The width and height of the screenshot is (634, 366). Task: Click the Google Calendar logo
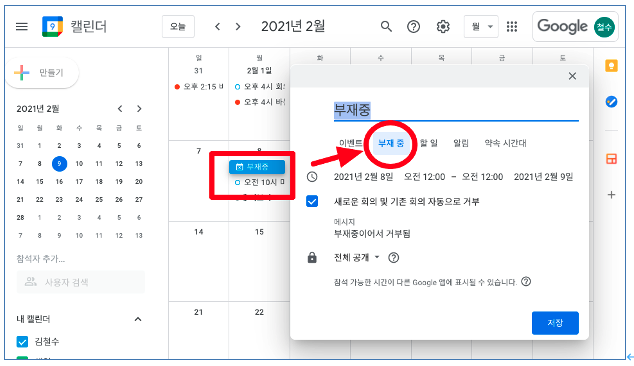tap(53, 27)
